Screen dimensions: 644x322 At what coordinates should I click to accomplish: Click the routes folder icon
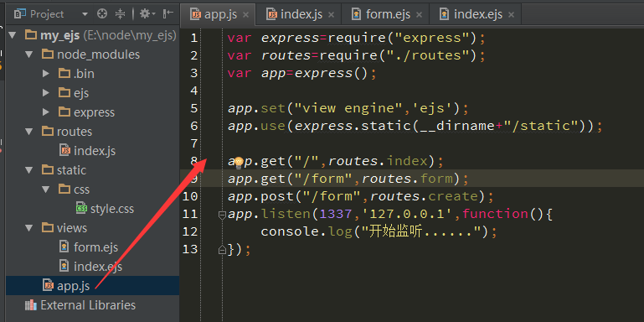[48, 131]
